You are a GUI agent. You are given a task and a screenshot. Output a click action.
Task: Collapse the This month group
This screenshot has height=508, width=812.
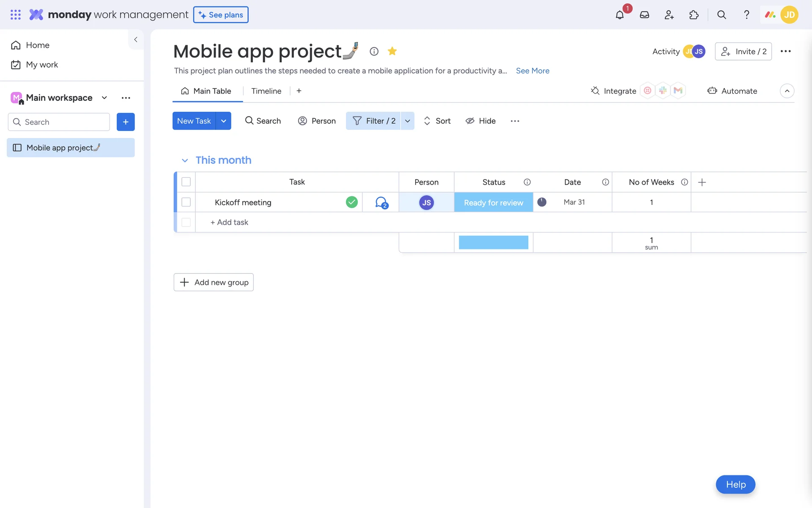[x=185, y=160]
